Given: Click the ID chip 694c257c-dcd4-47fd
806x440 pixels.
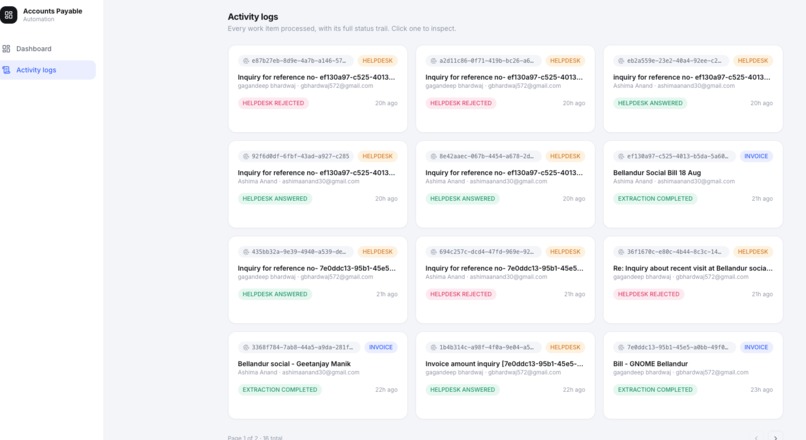Looking at the screenshot, I should click(483, 252).
